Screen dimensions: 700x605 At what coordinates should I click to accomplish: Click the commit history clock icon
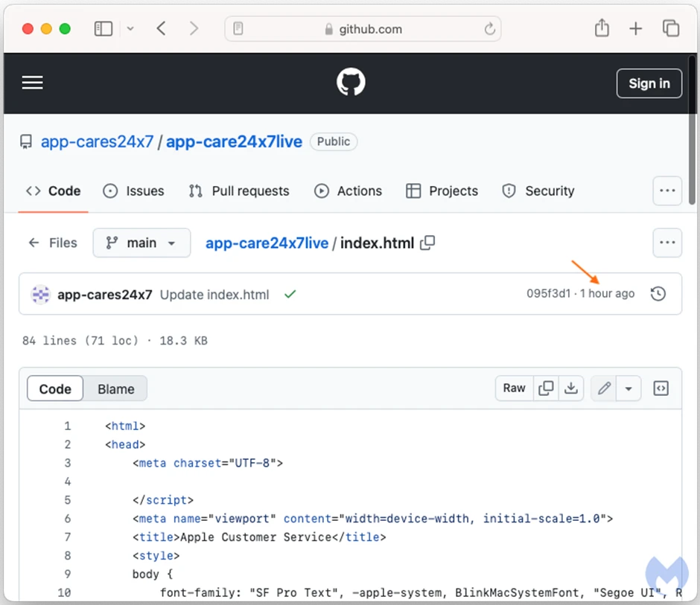pos(658,294)
